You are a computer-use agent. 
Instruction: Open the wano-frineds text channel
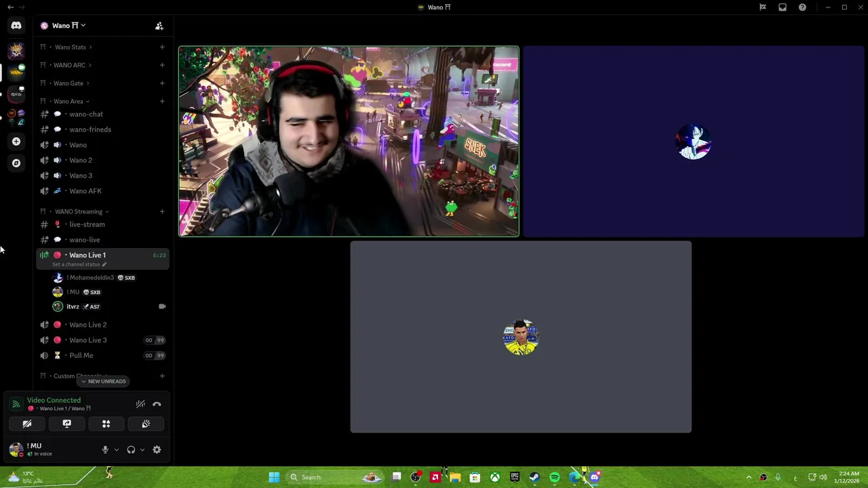[102, 129]
